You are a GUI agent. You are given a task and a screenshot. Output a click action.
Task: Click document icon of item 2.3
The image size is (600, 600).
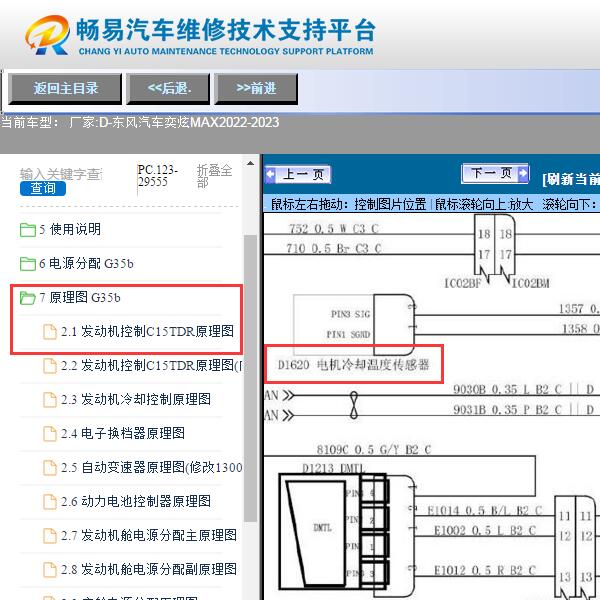tap(50, 400)
